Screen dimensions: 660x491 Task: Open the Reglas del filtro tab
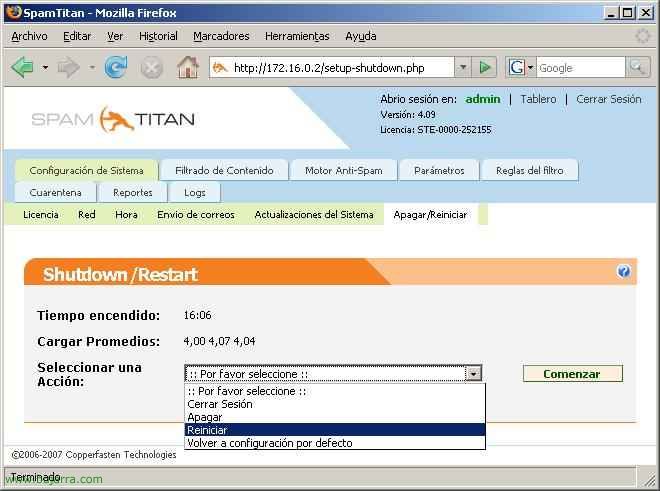point(530,171)
